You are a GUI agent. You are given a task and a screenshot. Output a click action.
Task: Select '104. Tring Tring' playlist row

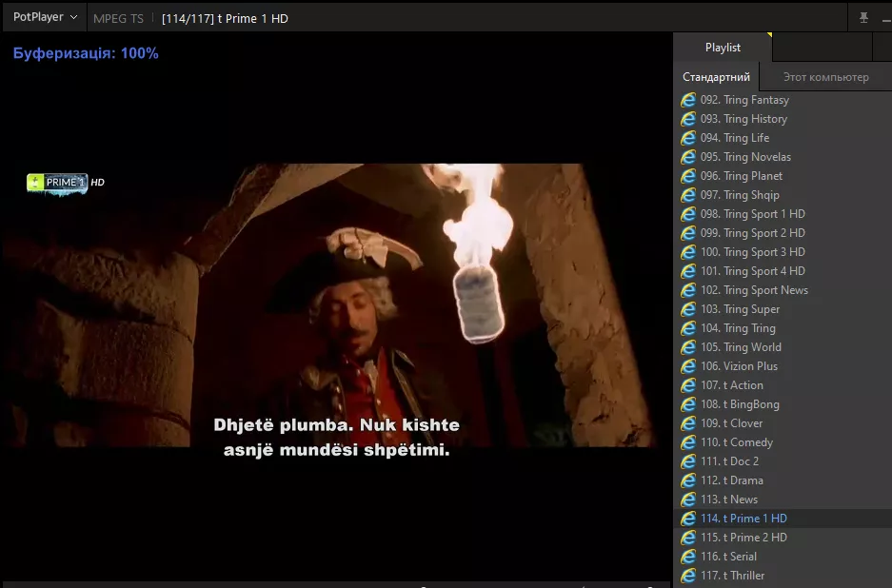click(783, 328)
